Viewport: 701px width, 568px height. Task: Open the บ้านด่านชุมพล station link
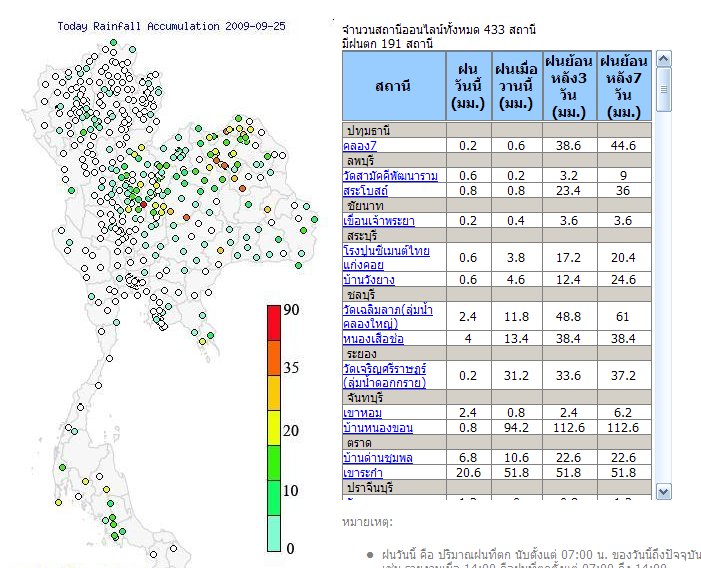coord(378,458)
